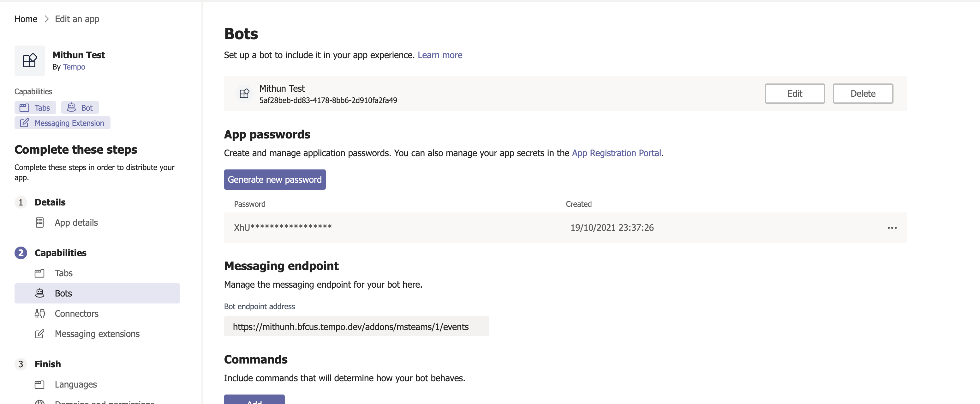Open the App Registration Portal link
This screenshot has height=404, width=980.
(x=616, y=153)
